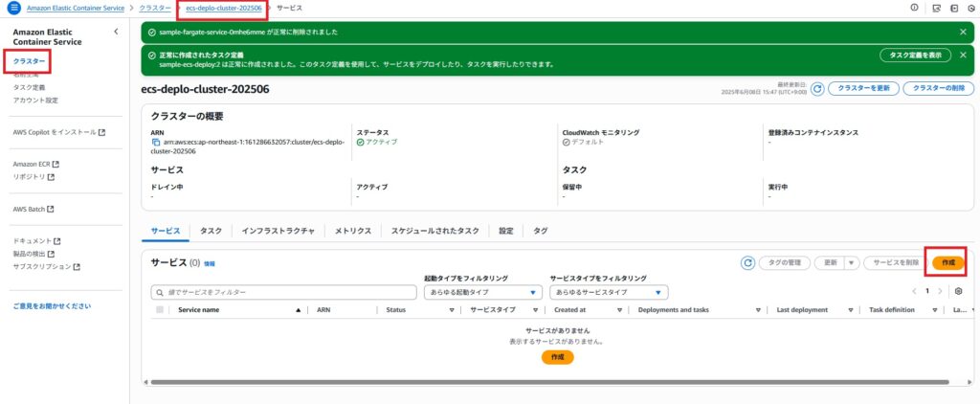
Task: Click the クラスターの削除 button
Action: pos(938,89)
